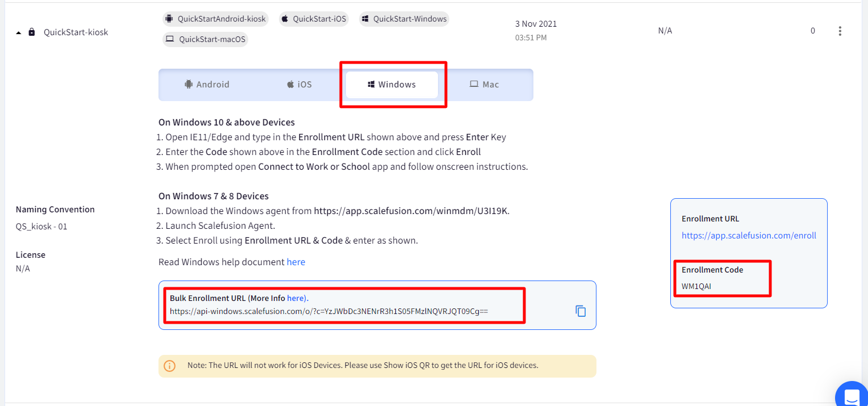Open the app.scalefusion.com/enroll link

pyautogui.click(x=749, y=236)
